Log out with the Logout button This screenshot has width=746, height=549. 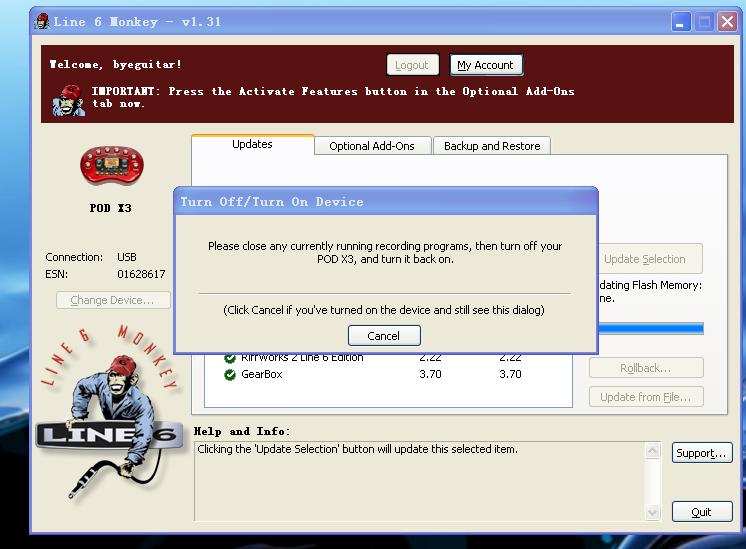(x=412, y=65)
